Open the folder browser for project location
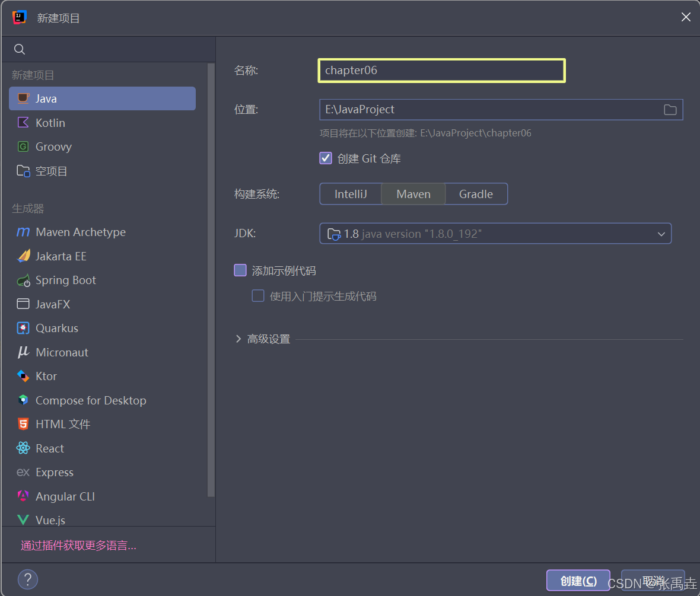The width and height of the screenshot is (700, 596). (x=670, y=110)
